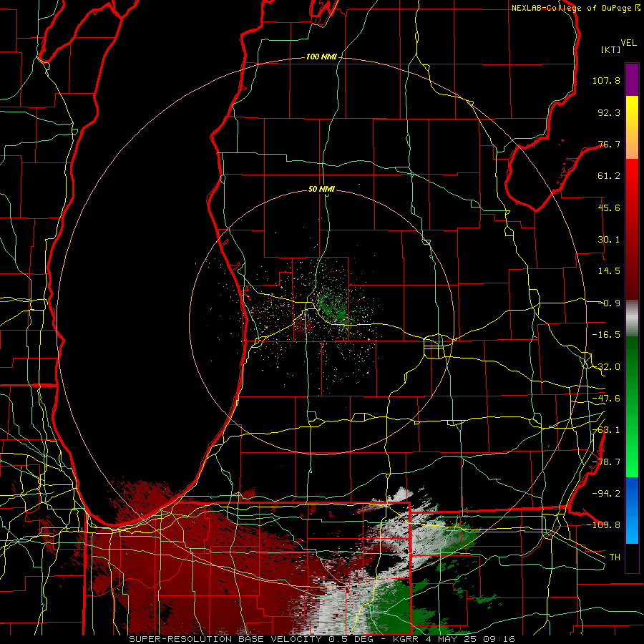The height and width of the screenshot is (644, 644).
Task: Click the 61.2 legend value
Action: 609,176
